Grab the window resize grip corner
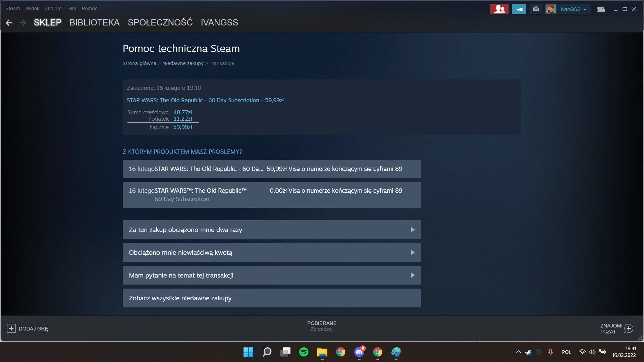The image size is (644, 362). pos(640,338)
